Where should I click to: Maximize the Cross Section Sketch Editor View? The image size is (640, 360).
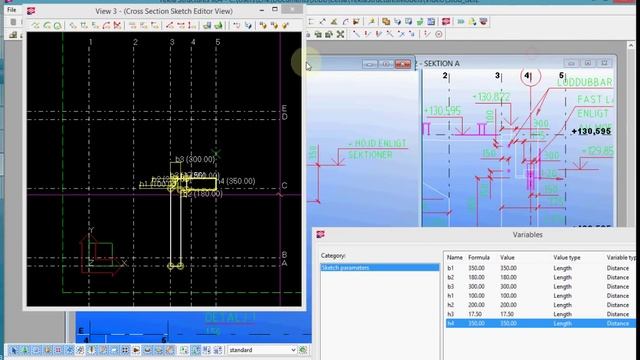pyautogui.click(x=275, y=10)
